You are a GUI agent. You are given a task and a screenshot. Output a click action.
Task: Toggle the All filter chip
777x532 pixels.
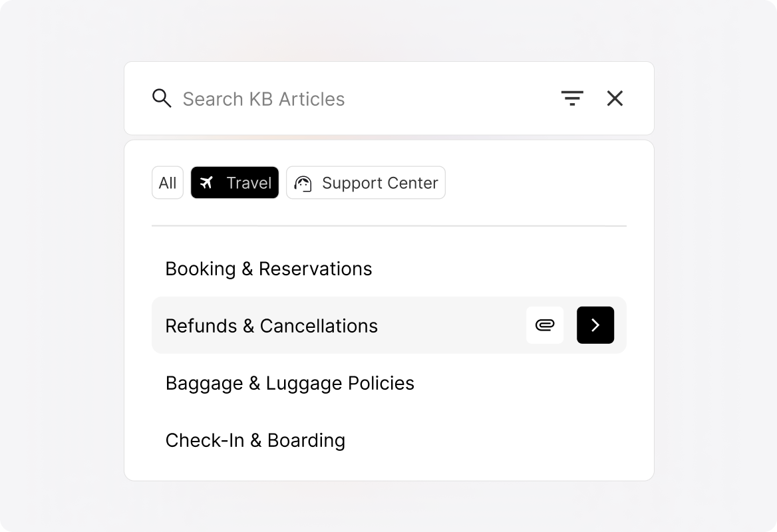coord(167,182)
